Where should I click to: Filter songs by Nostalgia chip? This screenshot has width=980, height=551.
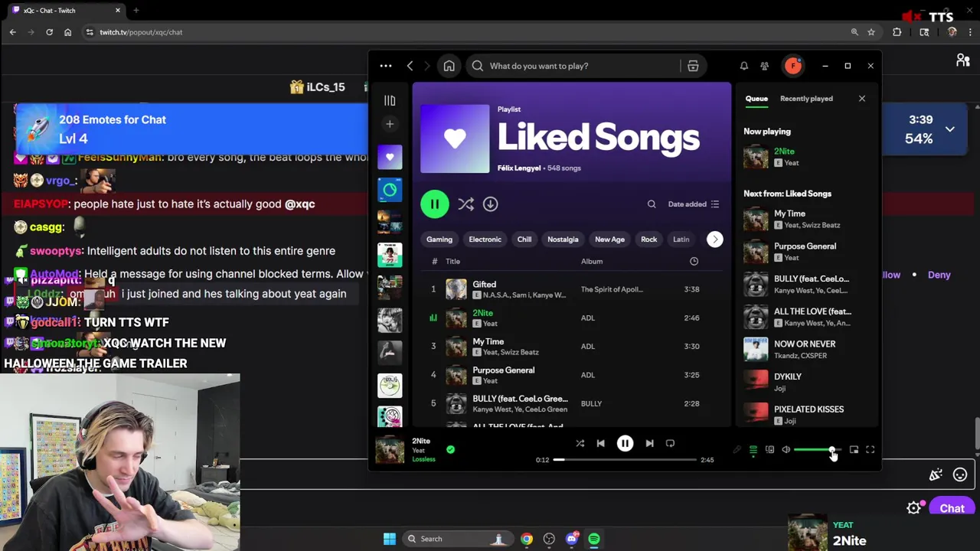click(563, 240)
